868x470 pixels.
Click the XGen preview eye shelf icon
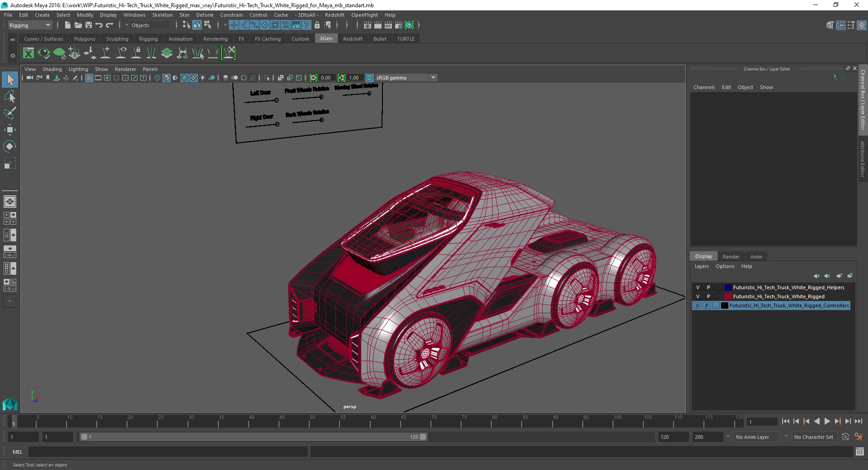pyautogui.click(x=44, y=53)
